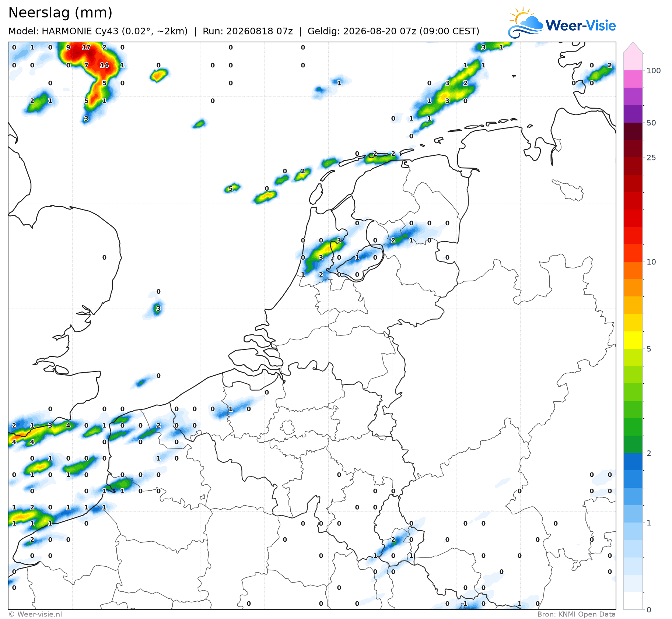Select the yellow 5 mm colorbar swatch
Viewport: 672px width, 619px height.
coord(633,340)
